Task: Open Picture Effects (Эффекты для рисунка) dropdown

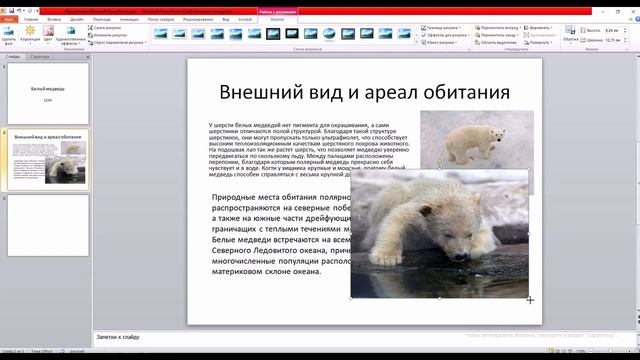Action: pos(445,35)
